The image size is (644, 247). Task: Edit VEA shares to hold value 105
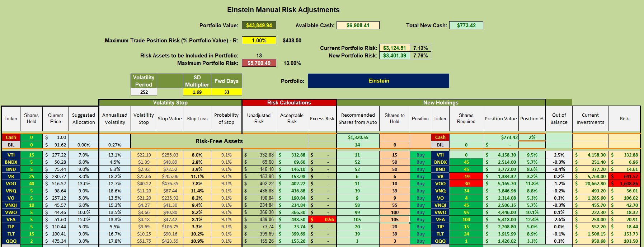395,219
